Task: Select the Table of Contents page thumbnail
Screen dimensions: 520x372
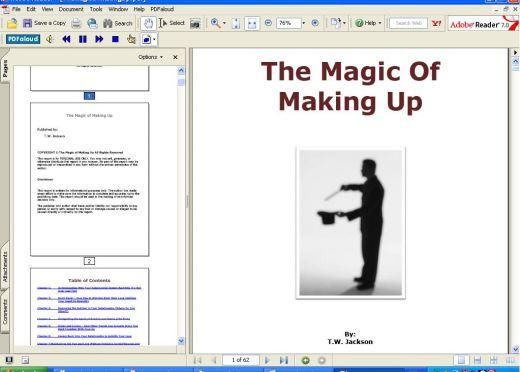Action: click(89, 306)
